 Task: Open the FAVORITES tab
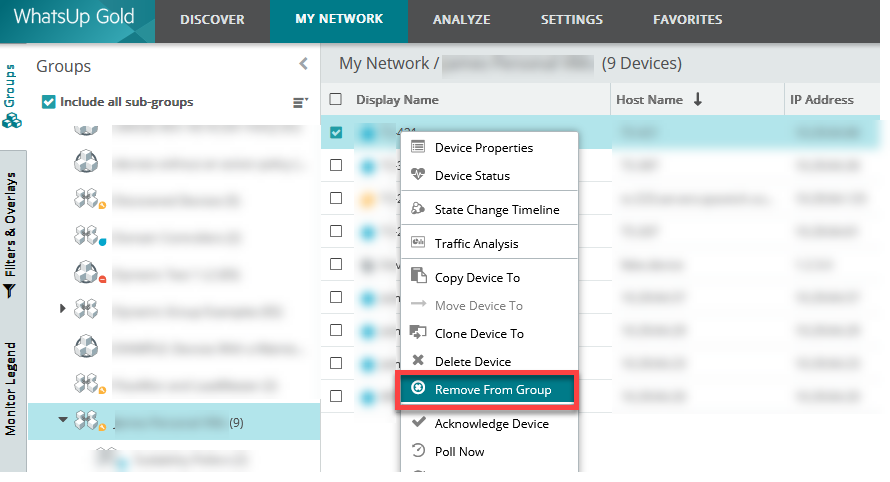tap(687, 19)
